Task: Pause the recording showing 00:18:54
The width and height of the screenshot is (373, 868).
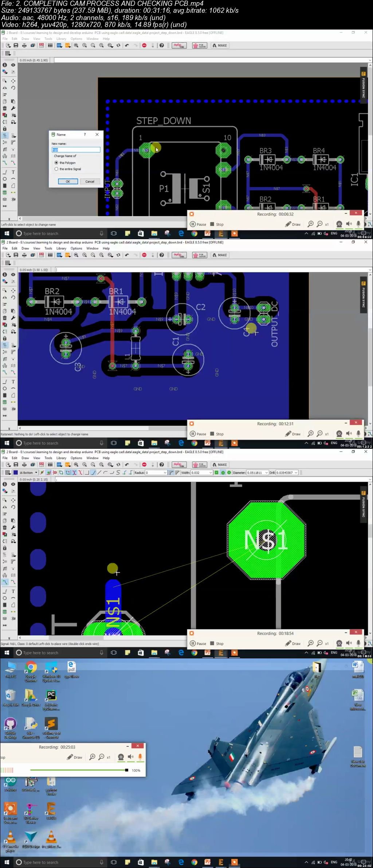Action: 198,643
